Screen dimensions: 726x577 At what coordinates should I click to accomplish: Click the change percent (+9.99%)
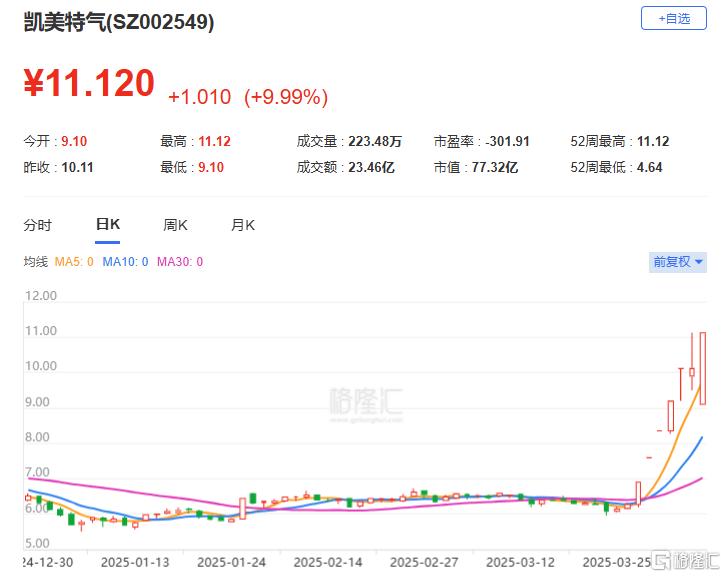(x=286, y=97)
